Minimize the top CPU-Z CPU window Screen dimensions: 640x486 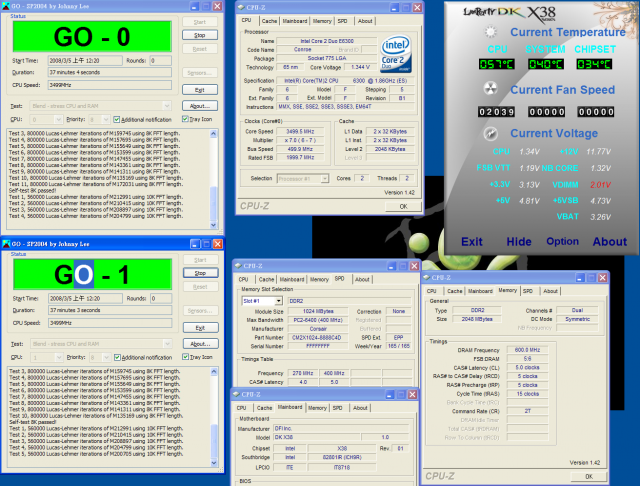pos(394,7)
